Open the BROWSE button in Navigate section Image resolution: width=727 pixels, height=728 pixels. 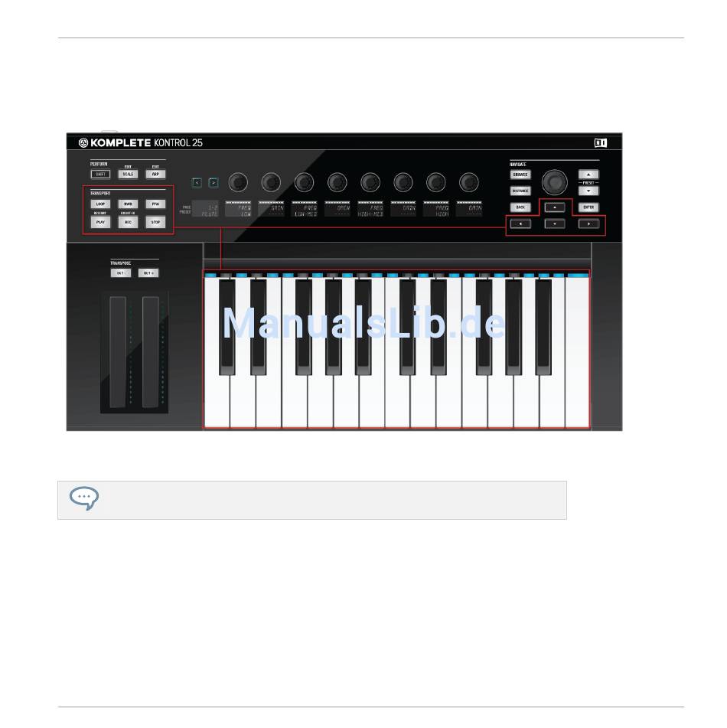pyautogui.click(x=520, y=175)
